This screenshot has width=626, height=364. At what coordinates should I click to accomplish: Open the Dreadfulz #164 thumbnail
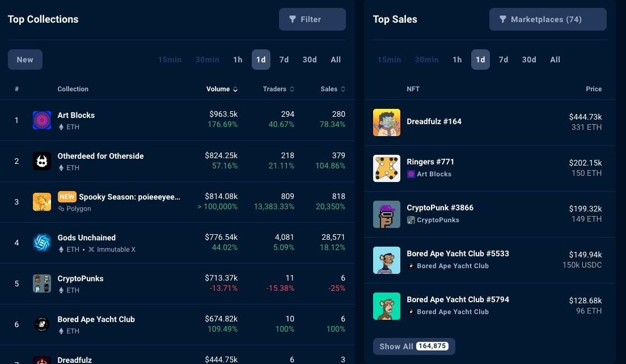(x=387, y=122)
